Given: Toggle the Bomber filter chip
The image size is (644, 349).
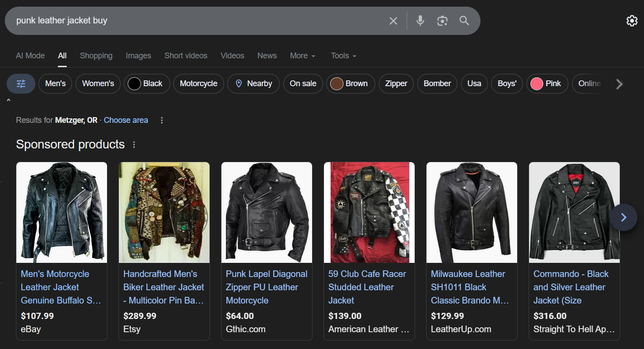Looking at the screenshot, I should click(438, 83).
